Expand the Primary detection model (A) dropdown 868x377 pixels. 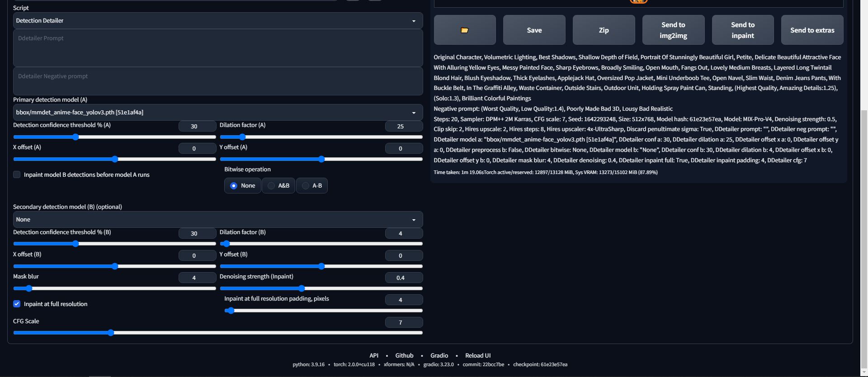217,113
